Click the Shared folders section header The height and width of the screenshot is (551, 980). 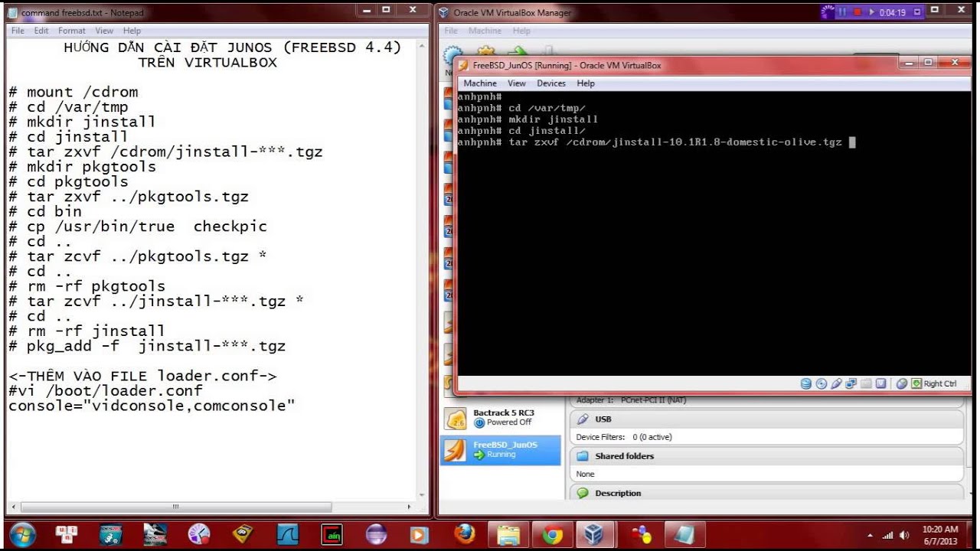pyautogui.click(x=766, y=456)
